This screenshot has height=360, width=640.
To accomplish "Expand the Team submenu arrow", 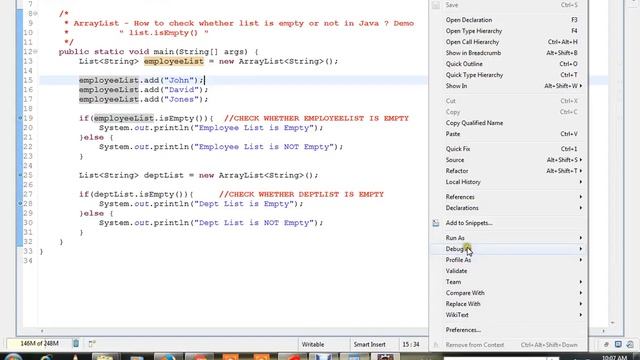I will click(x=580, y=282).
